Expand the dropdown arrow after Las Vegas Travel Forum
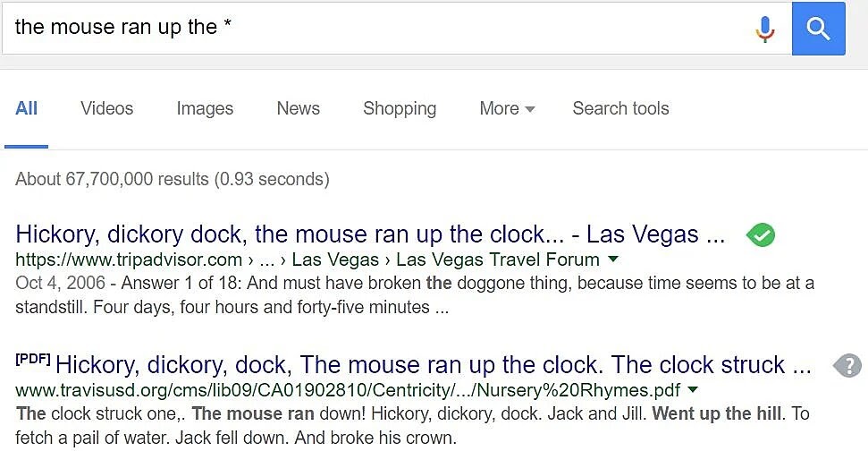Image resolution: width=868 pixels, height=451 pixels. pyautogui.click(x=613, y=260)
